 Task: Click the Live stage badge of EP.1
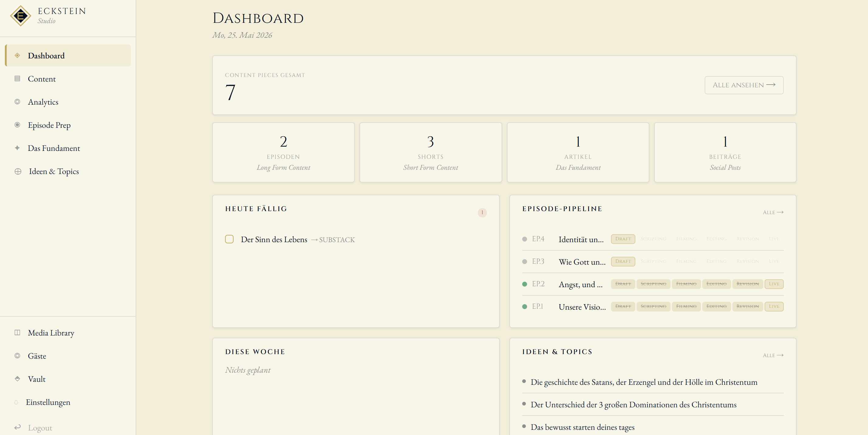pyautogui.click(x=774, y=307)
